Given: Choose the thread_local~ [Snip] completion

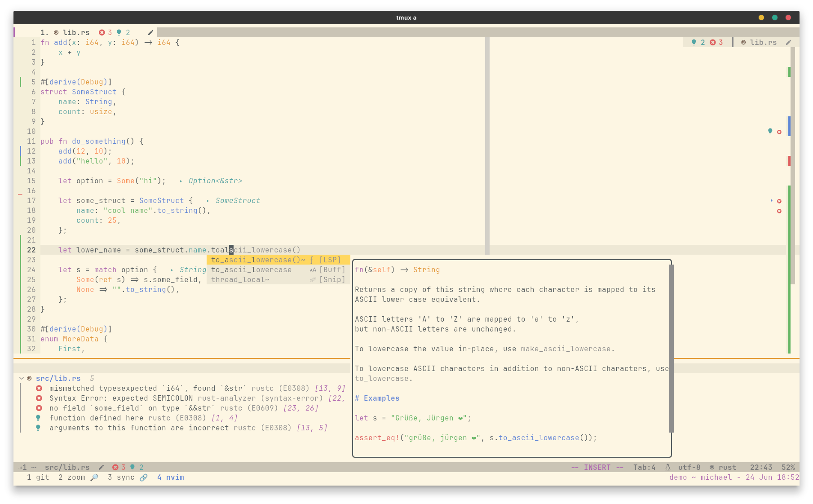Looking at the screenshot, I should pos(278,279).
